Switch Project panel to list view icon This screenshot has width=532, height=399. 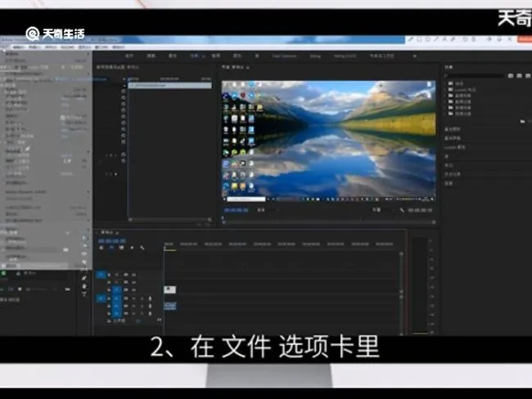[11, 289]
